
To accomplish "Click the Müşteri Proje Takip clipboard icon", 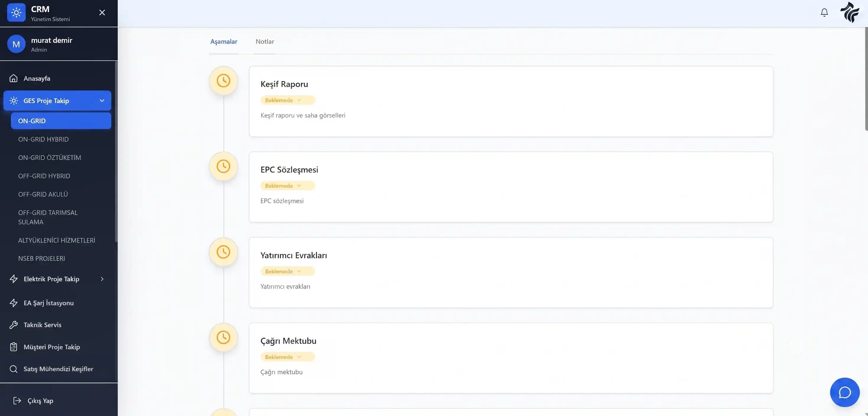I will click(14, 347).
